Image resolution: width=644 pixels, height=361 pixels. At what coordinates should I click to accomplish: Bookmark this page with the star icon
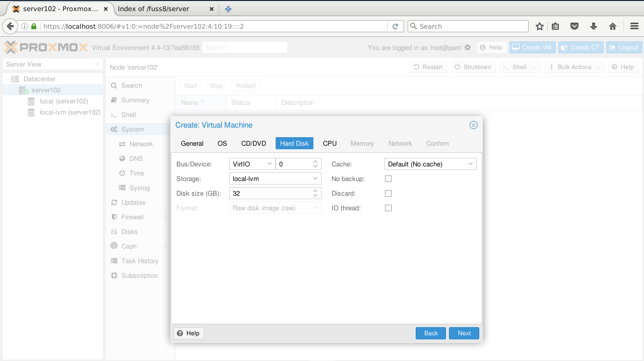click(540, 26)
